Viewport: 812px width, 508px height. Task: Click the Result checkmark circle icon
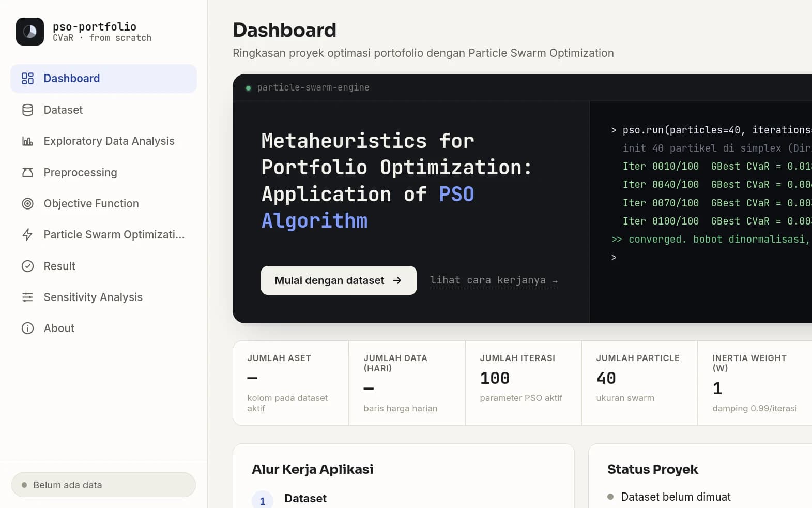pyautogui.click(x=27, y=266)
